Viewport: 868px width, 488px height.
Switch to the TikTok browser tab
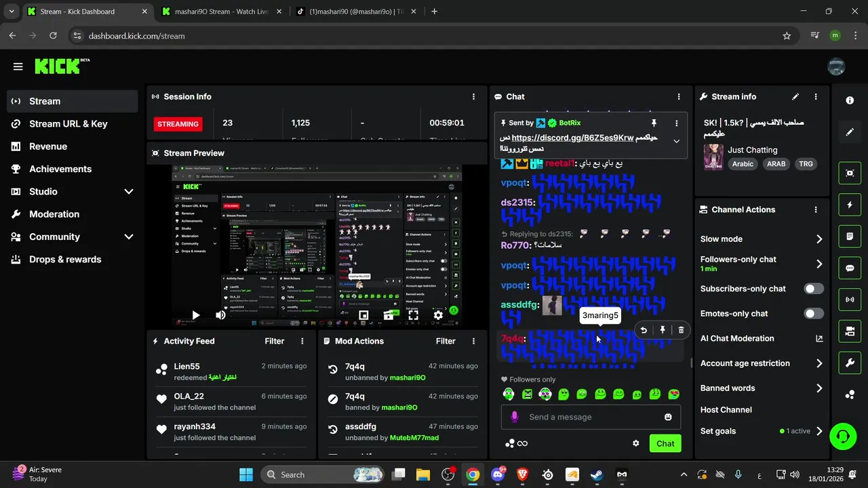pyautogui.click(x=355, y=12)
